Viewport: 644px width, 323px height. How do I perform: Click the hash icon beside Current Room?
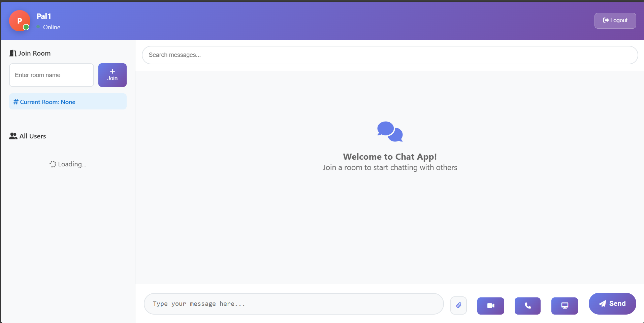15,102
